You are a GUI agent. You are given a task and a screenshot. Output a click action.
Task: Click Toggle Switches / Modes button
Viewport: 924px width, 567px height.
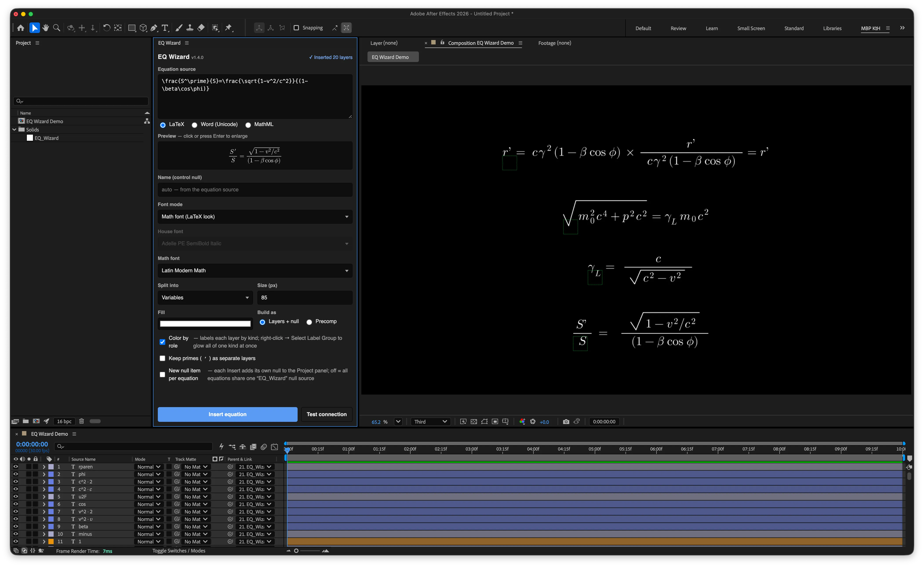(x=179, y=551)
